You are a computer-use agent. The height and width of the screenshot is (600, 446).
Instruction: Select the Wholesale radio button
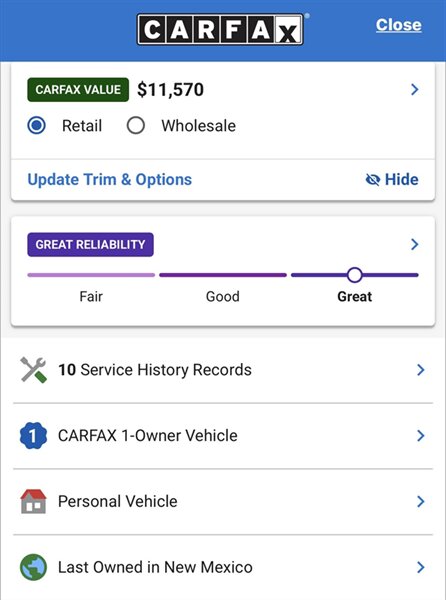coord(135,126)
